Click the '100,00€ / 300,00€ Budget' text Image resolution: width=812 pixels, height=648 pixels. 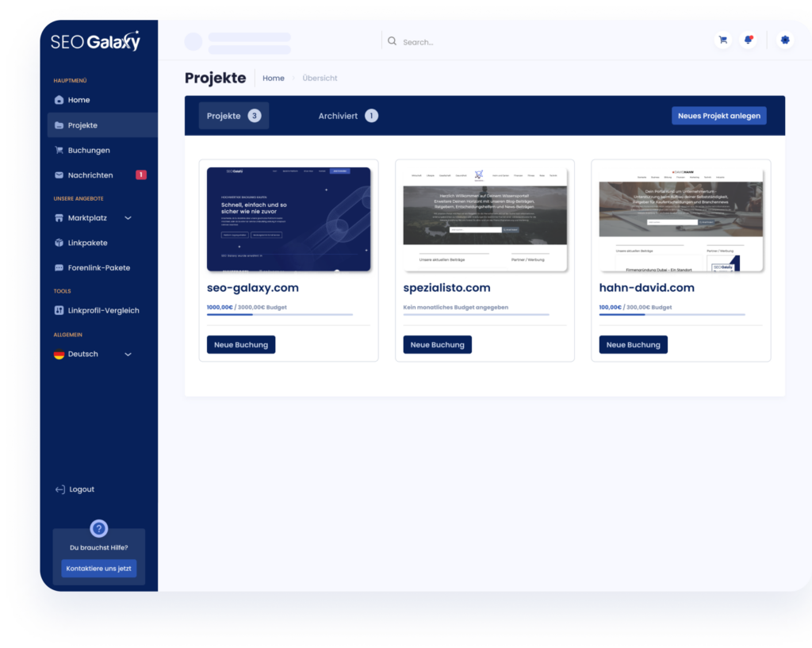(635, 307)
